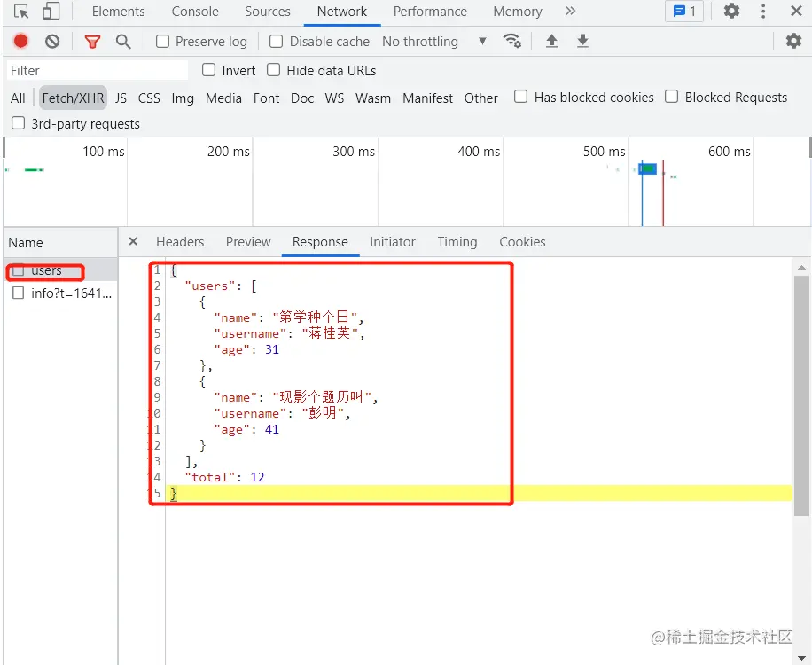Filter requests by Img
This screenshot has width=812, height=665.
(183, 98)
